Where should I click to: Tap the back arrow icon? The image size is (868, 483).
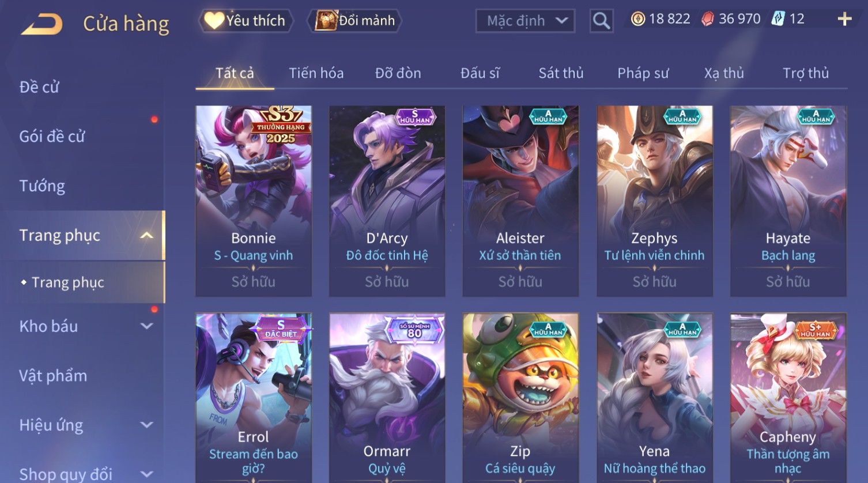(x=41, y=24)
